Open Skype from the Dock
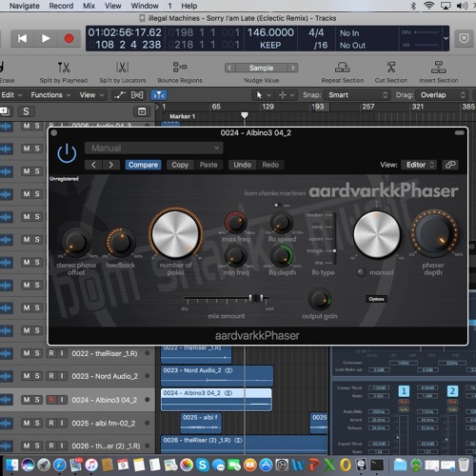 click(x=203, y=466)
